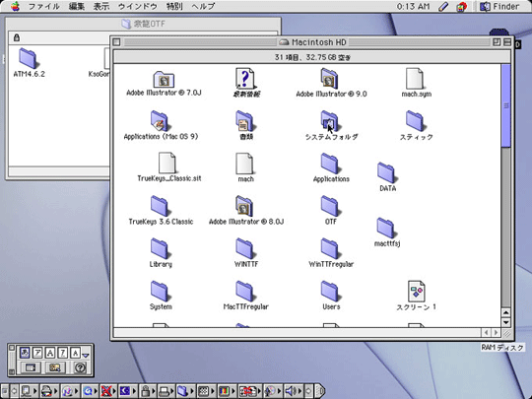Image resolution: width=532 pixels, height=399 pixels.
Task: Select the システムフォルダ system folder icon
Action: click(x=329, y=121)
